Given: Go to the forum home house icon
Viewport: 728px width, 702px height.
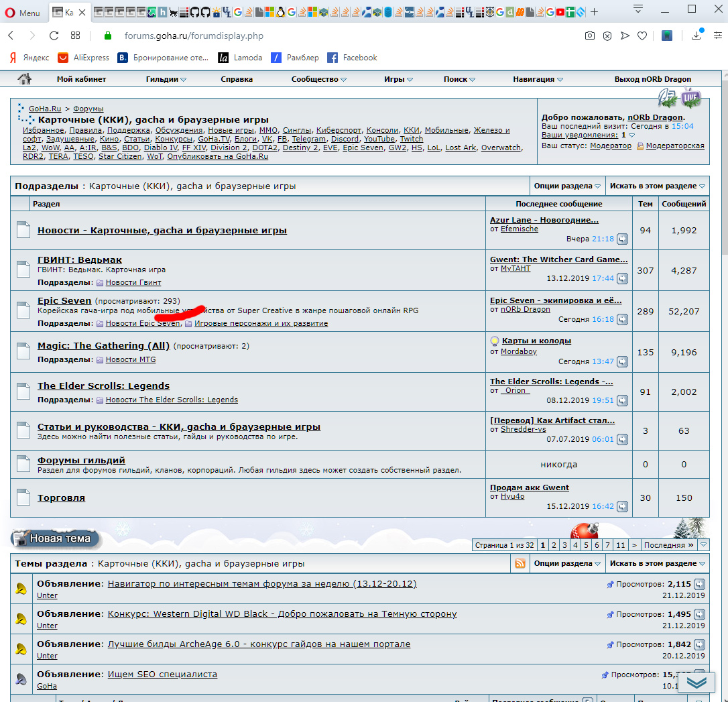Looking at the screenshot, I should tap(24, 79).
